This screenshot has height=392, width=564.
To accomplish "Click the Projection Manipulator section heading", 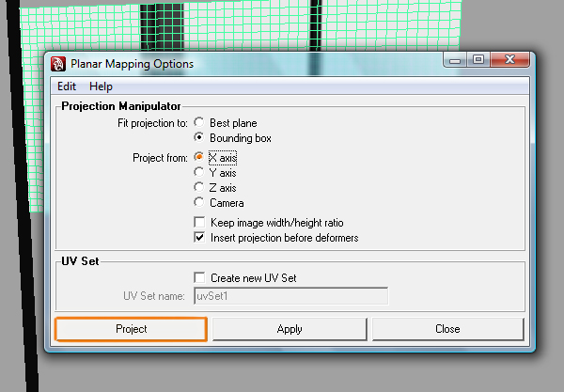I will [x=121, y=106].
